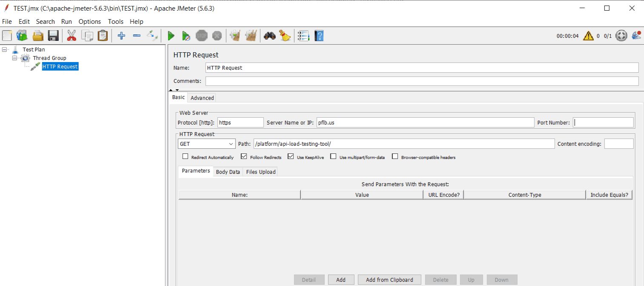Click the yellow warning log indicator
Viewport: 644px width, 286px height.
pos(588,36)
